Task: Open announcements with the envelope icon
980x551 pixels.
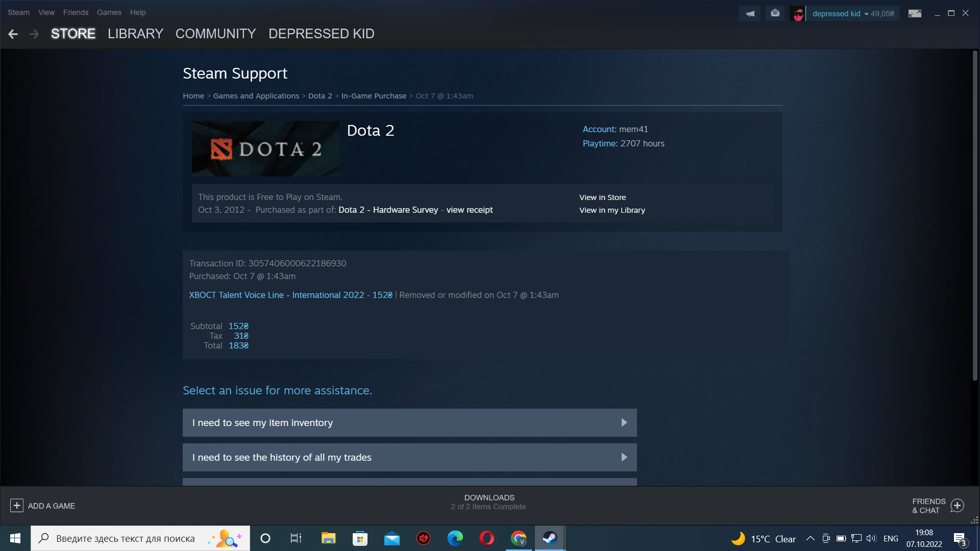Action: click(x=775, y=13)
